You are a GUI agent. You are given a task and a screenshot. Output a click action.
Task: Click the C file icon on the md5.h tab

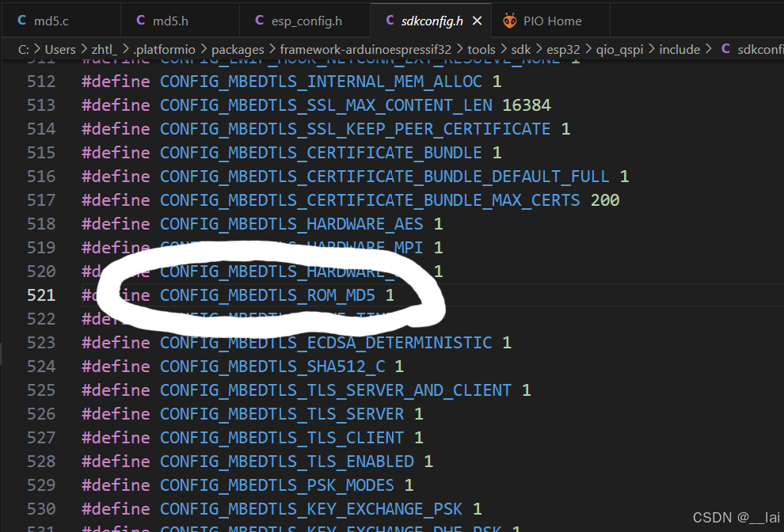139,20
